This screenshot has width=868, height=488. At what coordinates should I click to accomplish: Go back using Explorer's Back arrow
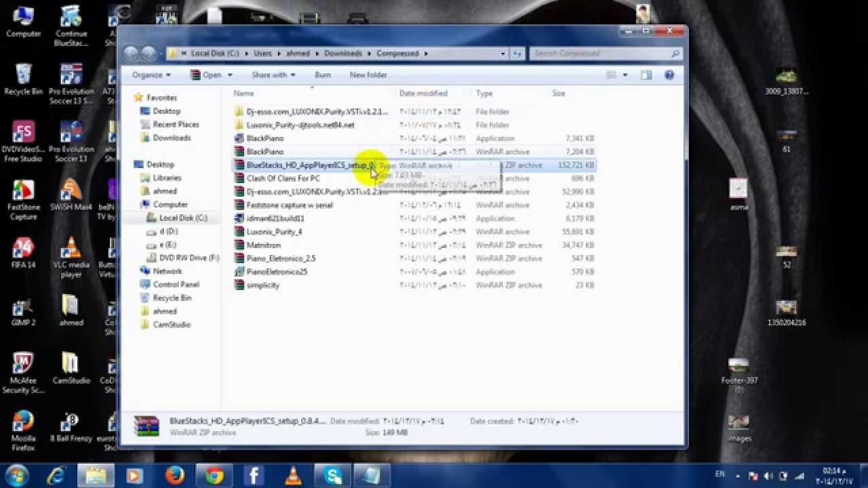[x=132, y=53]
